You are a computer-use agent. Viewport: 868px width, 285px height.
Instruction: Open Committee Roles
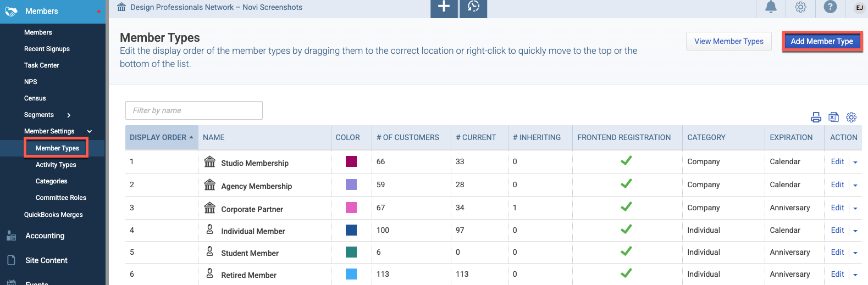coord(61,198)
